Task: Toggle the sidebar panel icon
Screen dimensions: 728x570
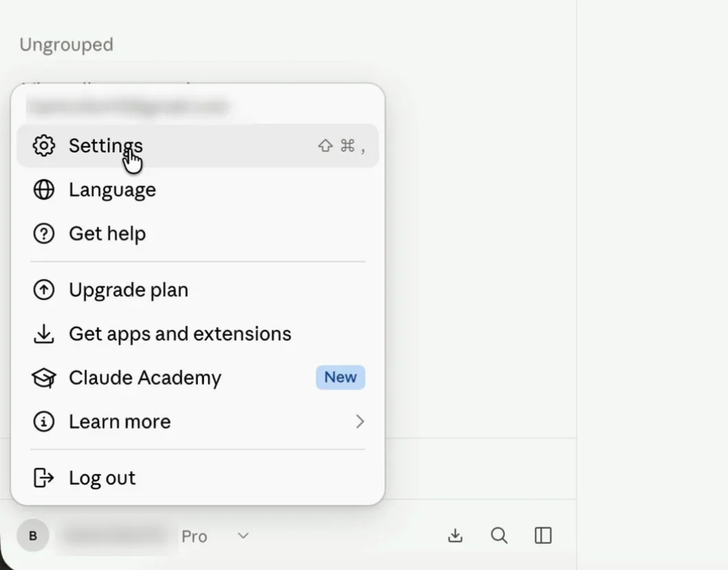Action: click(543, 536)
